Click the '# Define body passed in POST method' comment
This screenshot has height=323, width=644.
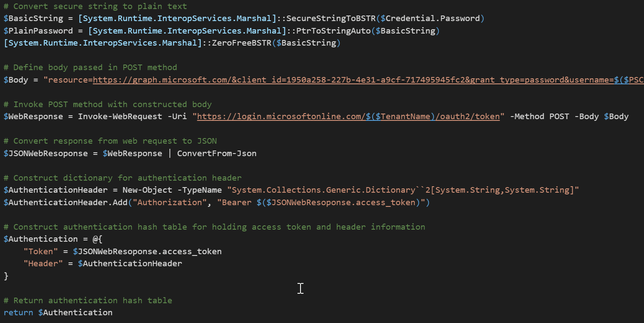coord(90,67)
